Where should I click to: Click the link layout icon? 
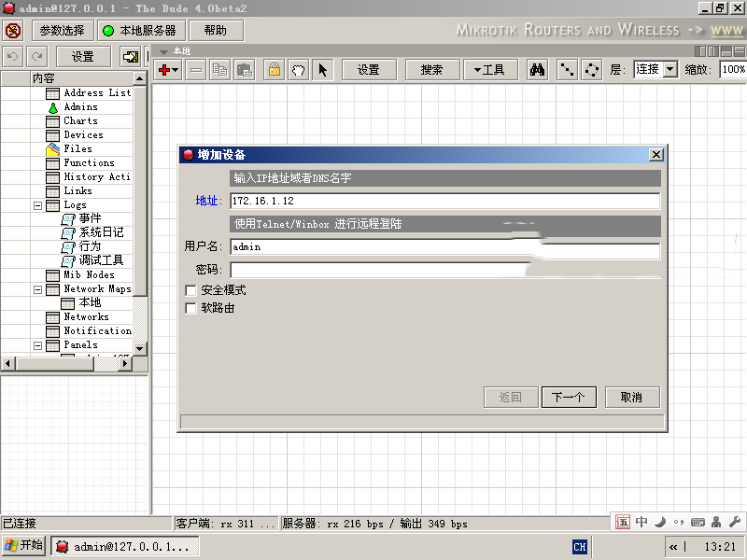pyautogui.click(x=567, y=70)
